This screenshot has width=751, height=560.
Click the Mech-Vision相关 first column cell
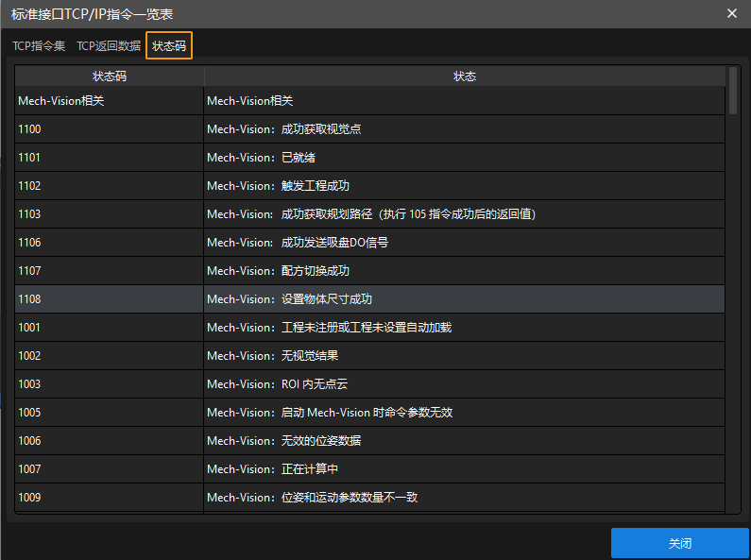pyautogui.click(x=109, y=101)
